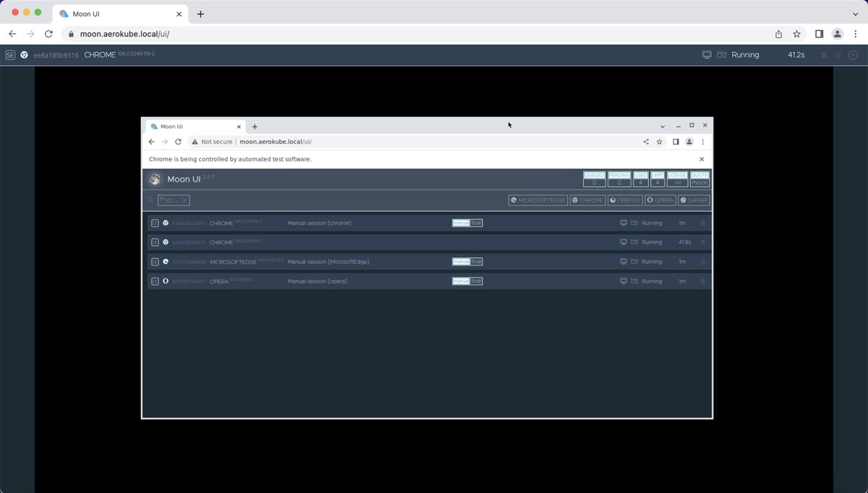
Task: Delete the Manual session [chrome] with its trash icon
Action: [702, 223]
